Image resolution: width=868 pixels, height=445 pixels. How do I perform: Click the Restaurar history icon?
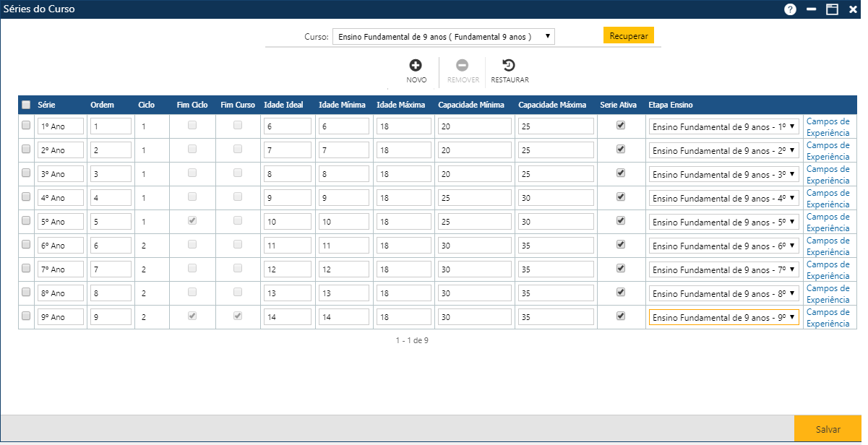[509, 66]
